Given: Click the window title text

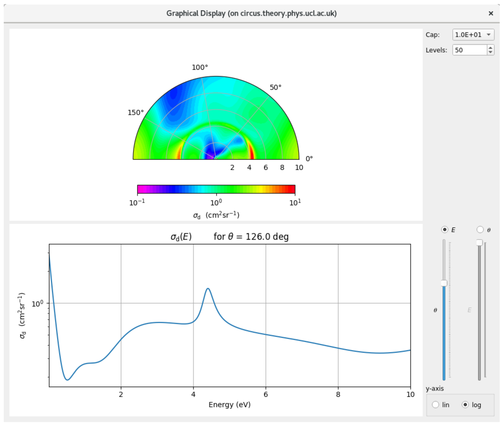Looking at the screenshot, I should (251, 13).
